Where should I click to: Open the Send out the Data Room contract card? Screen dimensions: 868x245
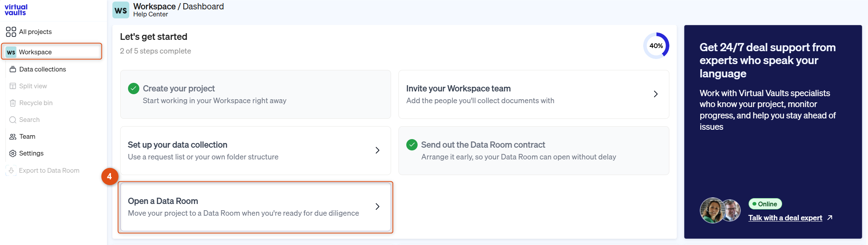[534, 150]
